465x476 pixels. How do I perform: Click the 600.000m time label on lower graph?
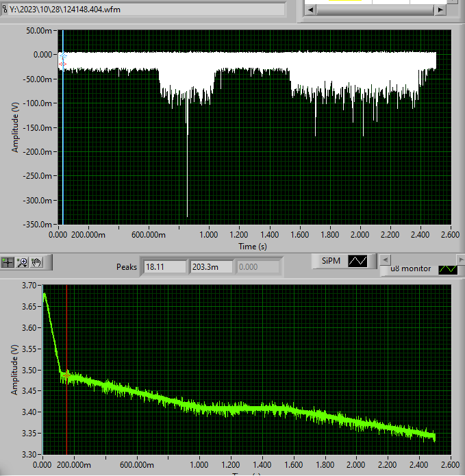(136, 465)
